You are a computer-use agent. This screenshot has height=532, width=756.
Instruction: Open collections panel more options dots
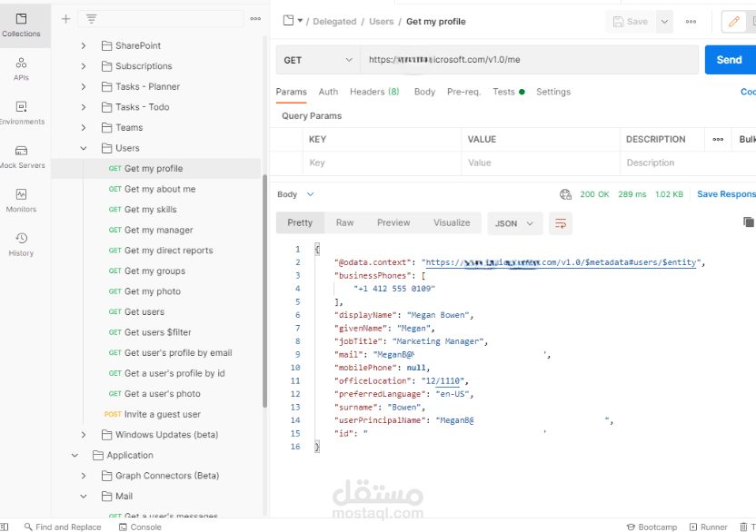tap(255, 19)
